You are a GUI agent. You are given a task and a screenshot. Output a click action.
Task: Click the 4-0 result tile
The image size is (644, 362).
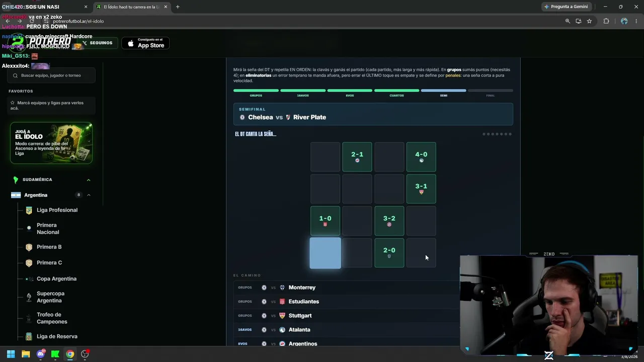tap(421, 157)
